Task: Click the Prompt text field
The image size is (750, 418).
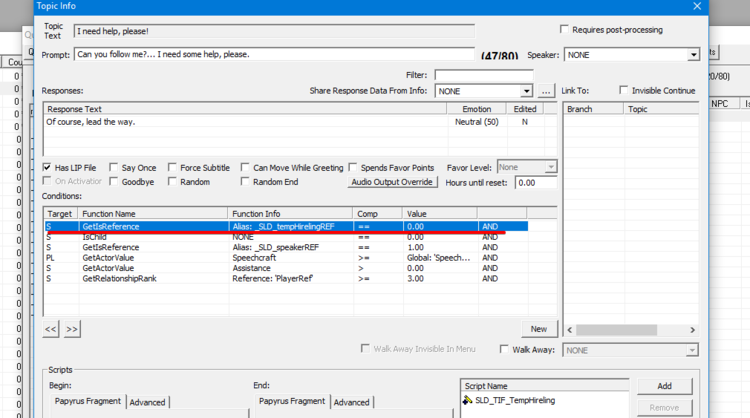Action: click(x=274, y=54)
